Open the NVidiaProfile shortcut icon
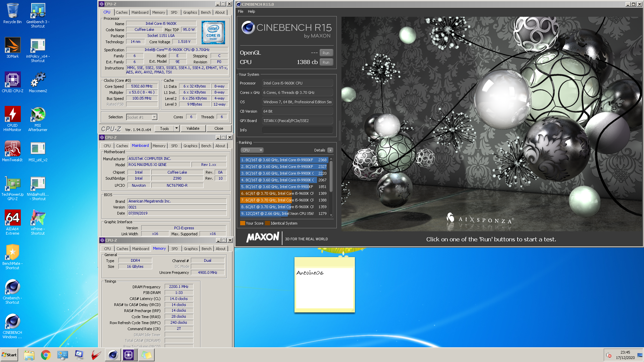Image resolution: width=644 pixels, height=362 pixels. pyautogui.click(x=38, y=188)
